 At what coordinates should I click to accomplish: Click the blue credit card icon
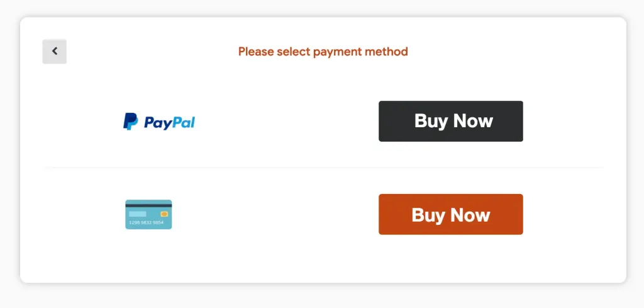click(148, 214)
